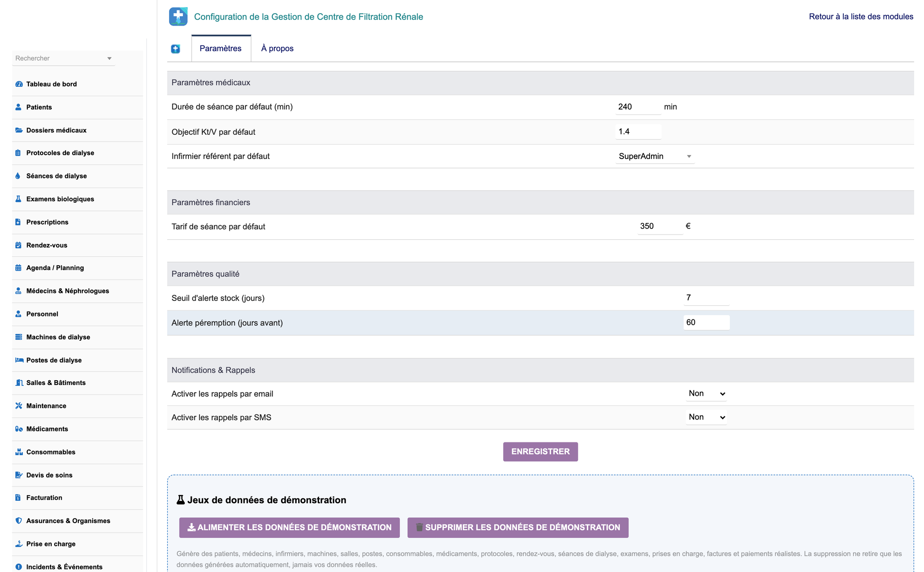Click the Notifications & Rappels section heading
924x572 pixels.
(213, 370)
